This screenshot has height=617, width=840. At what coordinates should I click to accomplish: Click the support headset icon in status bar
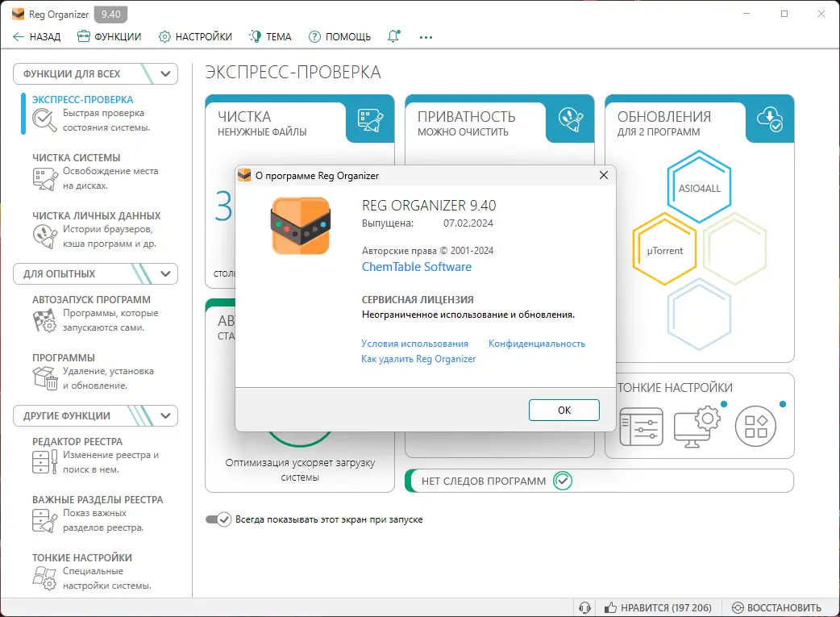[x=584, y=608]
